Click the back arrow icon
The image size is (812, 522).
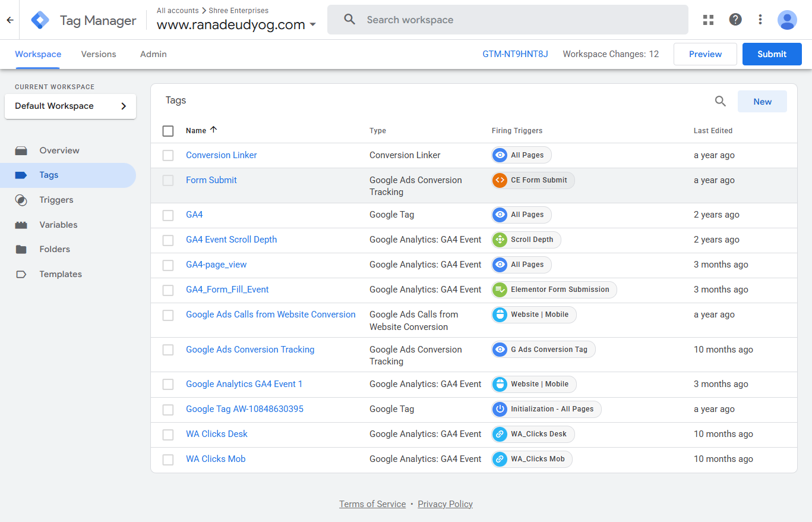coord(10,20)
